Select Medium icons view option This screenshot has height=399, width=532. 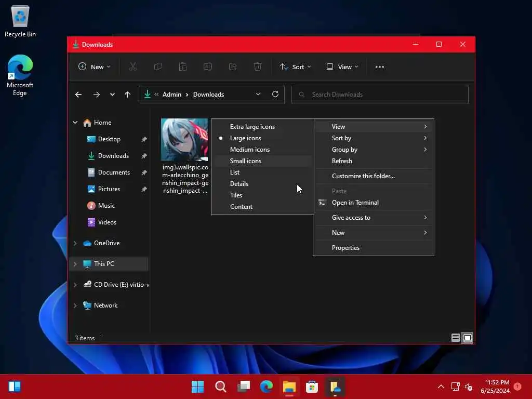click(262, 150)
